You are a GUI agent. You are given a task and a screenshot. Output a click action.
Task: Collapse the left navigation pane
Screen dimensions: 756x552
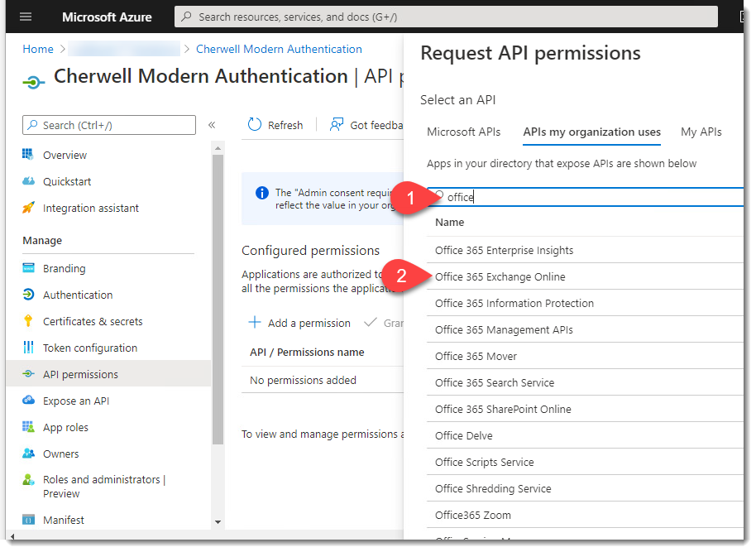tap(213, 124)
